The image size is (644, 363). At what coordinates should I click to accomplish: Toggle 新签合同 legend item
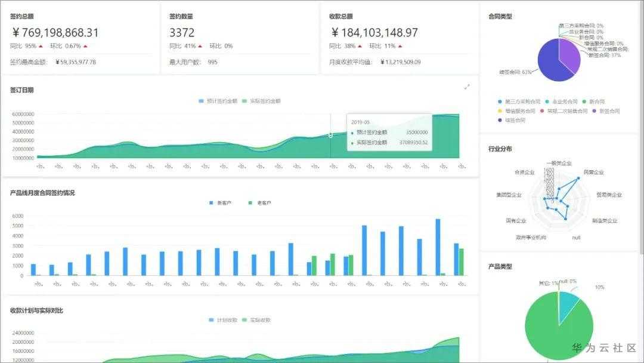click(606, 111)
